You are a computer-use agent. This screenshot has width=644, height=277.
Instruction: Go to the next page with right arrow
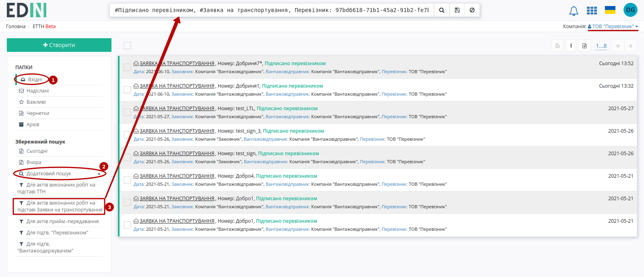pyautogui.click(x=631, y=46)
